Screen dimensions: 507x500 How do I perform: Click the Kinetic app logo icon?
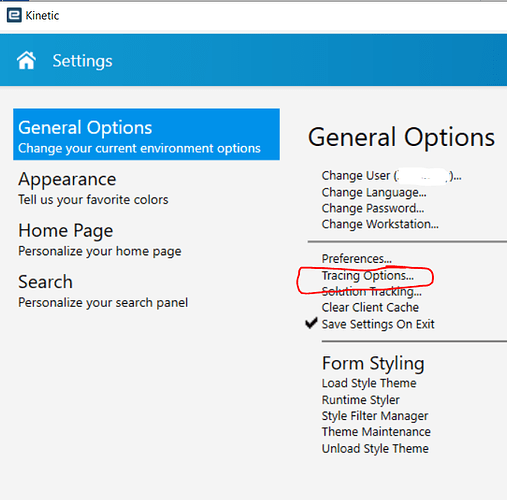click(14, 15)
